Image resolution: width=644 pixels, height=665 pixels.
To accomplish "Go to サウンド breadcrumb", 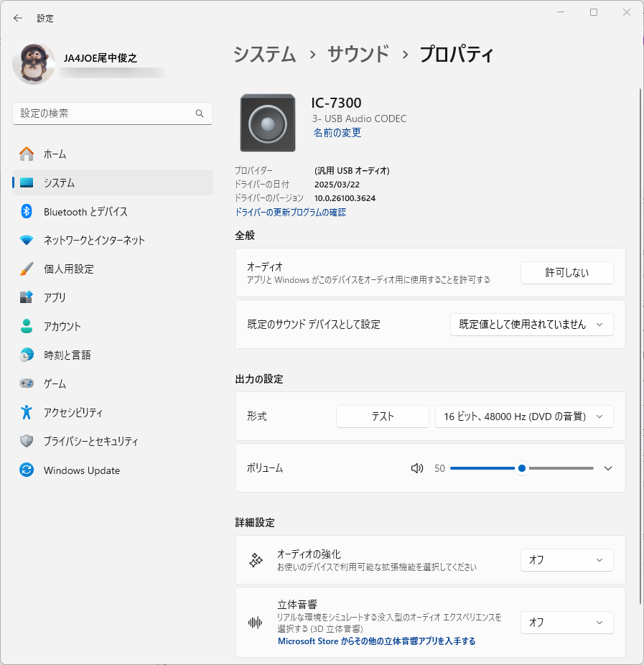I will point(358,55).
